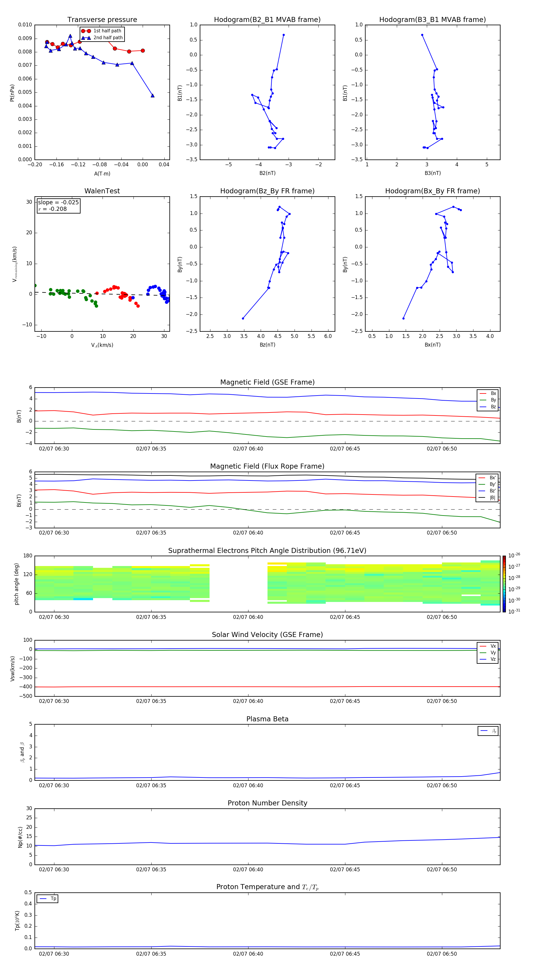535x980 pixels.
Task: Click the '2nd half path' legend entry
Action: click(x=102, y=38)
